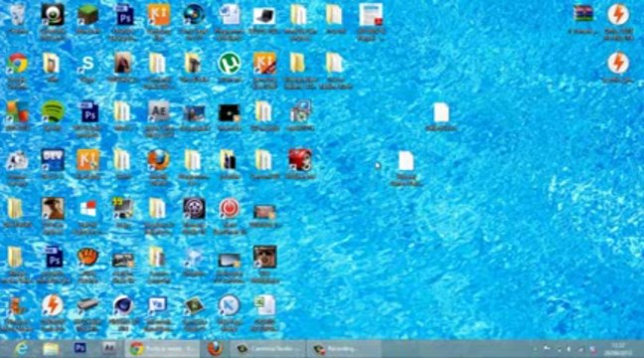Open Internet Explorer from the taskbar
The width and height of the screenshot is (644, 358).
21,349
